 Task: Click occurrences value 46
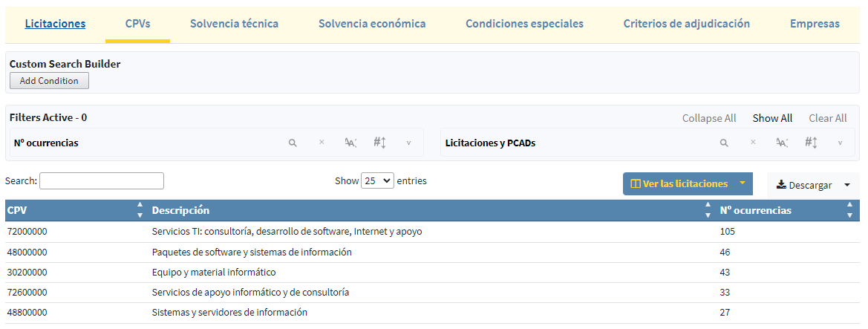click(x=725, y=252)
